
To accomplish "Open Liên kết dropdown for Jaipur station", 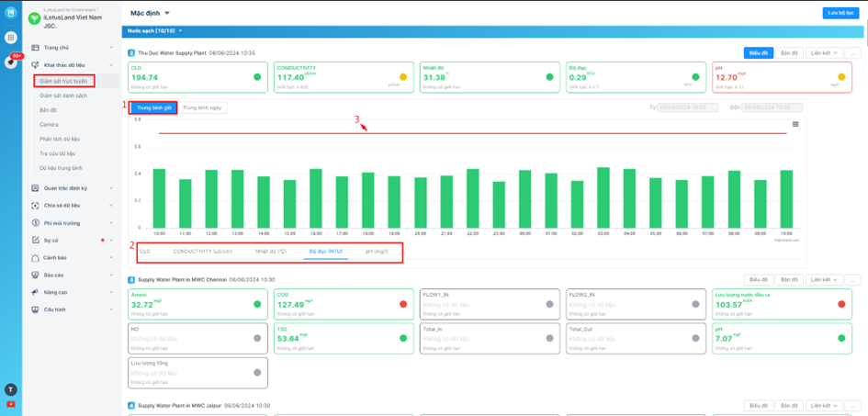I will click(x=824, y=406).
